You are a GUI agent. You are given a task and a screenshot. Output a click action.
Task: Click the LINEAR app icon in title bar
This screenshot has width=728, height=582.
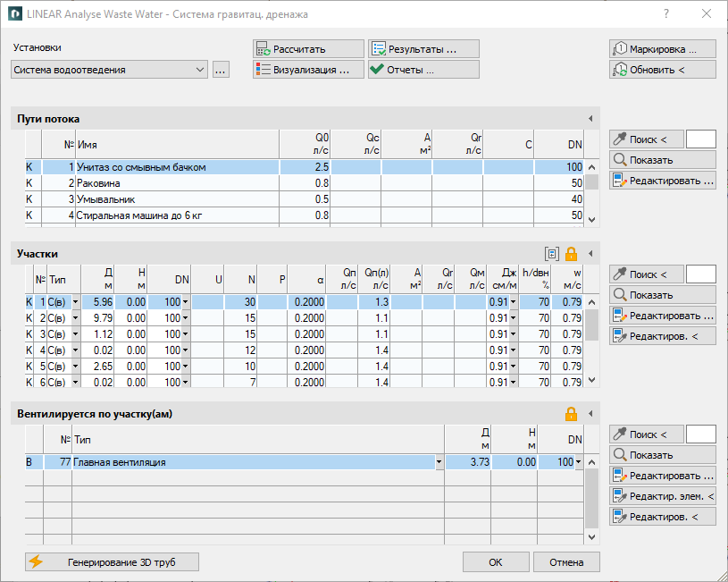(14, 14)
